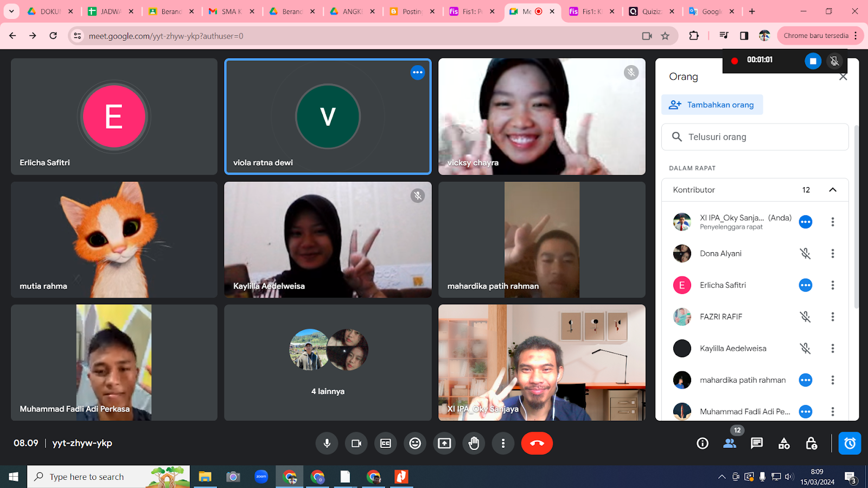Open camera permission icon in address bar
868x488 pixels.
pyautogui.click(x=647, y=36)
